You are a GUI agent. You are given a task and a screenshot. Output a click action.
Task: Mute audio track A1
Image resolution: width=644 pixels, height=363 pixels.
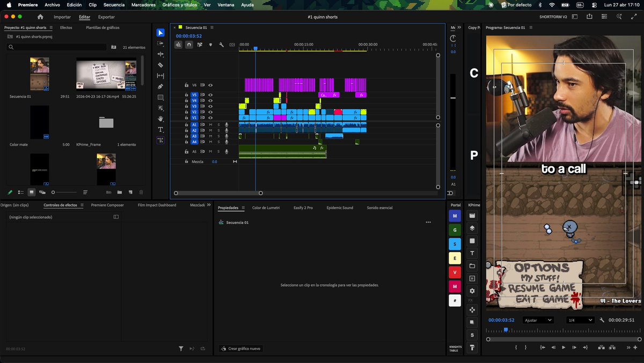(x=210, y=124)
